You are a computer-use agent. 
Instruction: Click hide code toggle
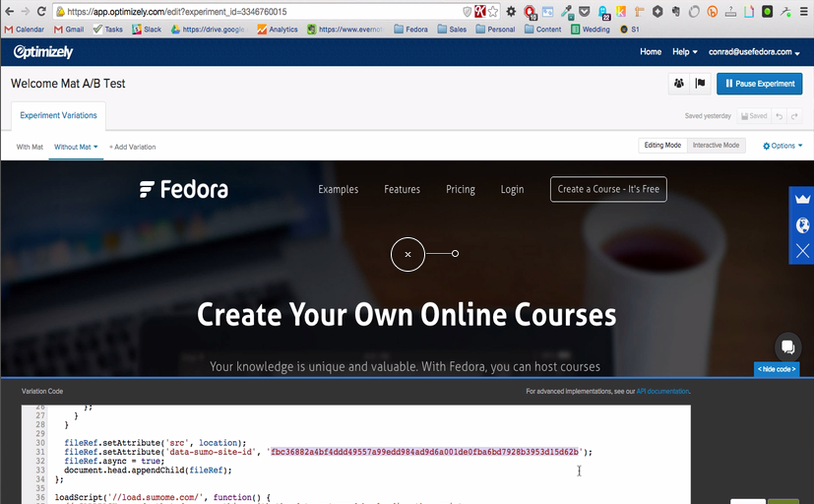[x=777, y=369]
